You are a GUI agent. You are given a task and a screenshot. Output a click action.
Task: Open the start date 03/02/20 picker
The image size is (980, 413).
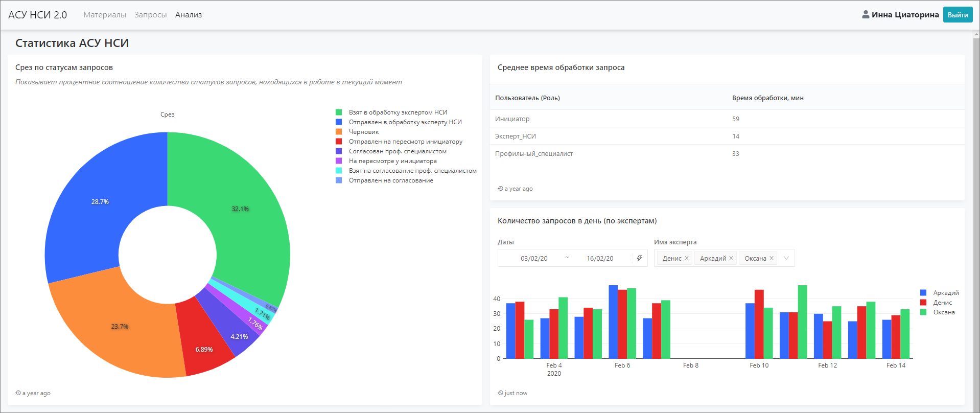pos(534,259)
